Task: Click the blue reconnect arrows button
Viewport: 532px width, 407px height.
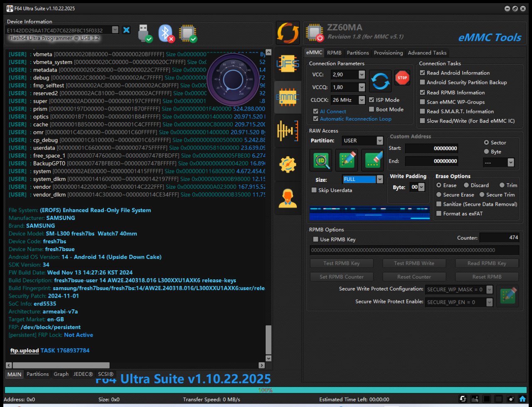Action: [x=380, y=81]
